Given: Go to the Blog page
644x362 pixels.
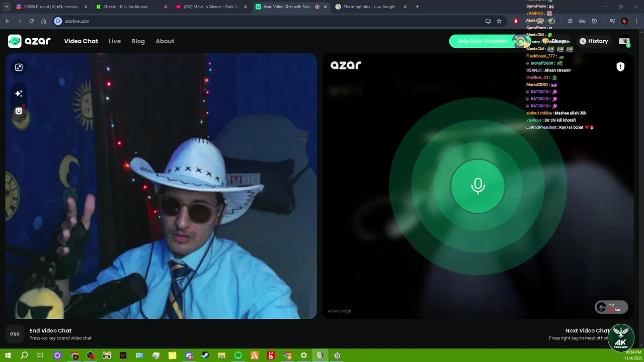Looking at the screenshot, I should click(138, 41).
